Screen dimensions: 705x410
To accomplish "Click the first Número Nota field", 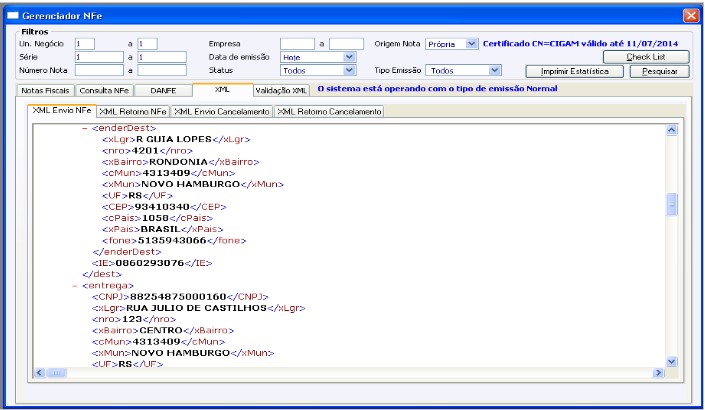I will pyautogui.click(x=99, y=71).
